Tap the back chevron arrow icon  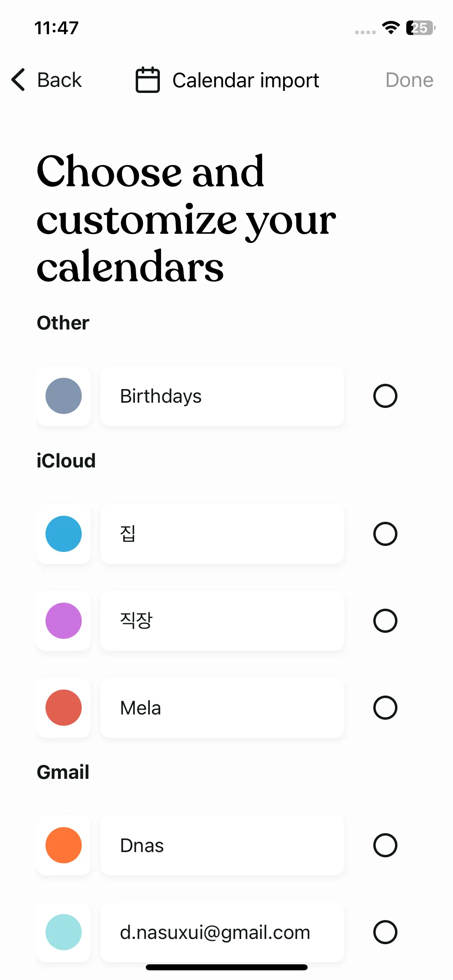19,80
